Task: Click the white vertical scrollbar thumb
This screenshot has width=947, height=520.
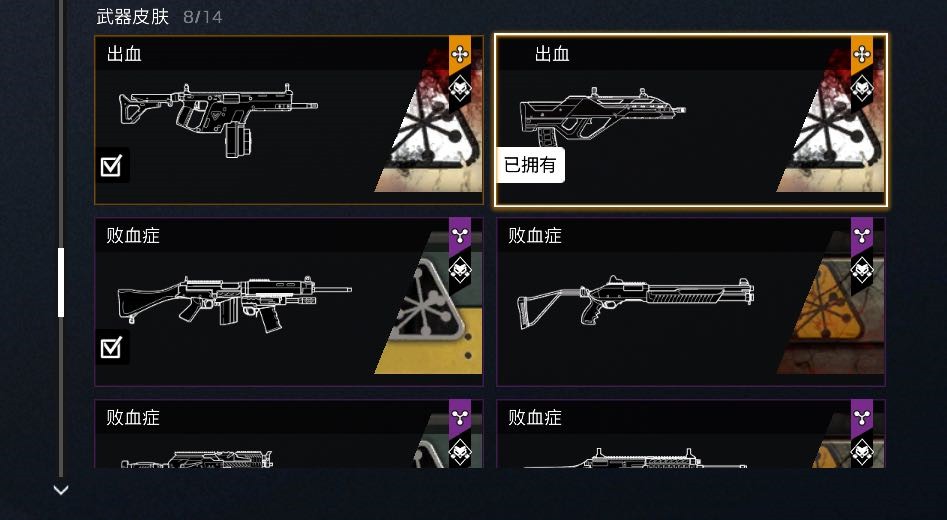Action: pos(60,282)
